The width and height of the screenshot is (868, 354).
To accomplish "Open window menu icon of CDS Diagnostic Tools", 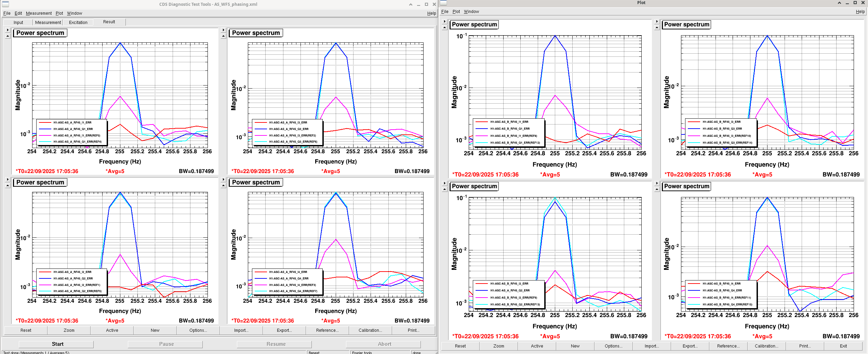I will [5, 4].
